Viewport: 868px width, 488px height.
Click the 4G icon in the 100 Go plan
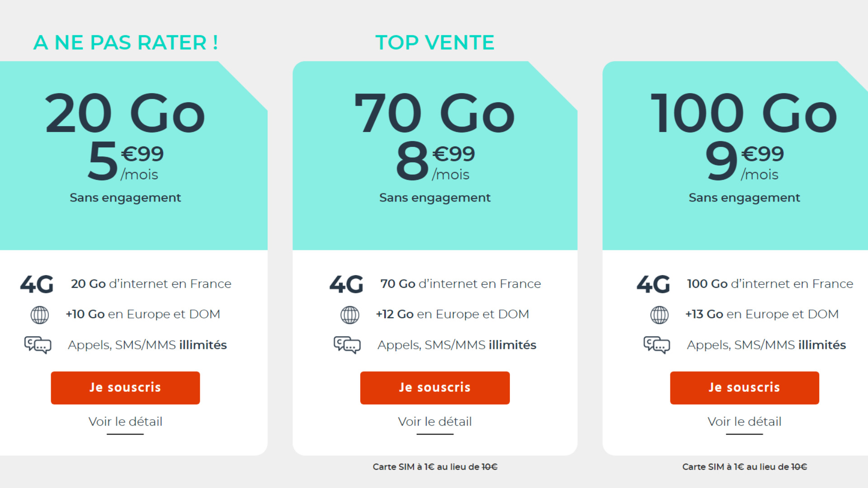[653, 284]
